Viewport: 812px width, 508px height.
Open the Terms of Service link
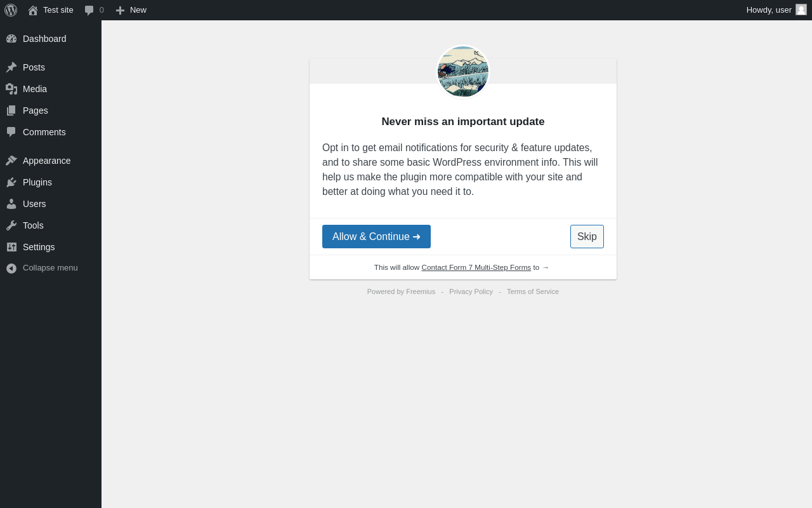[533, 291]
